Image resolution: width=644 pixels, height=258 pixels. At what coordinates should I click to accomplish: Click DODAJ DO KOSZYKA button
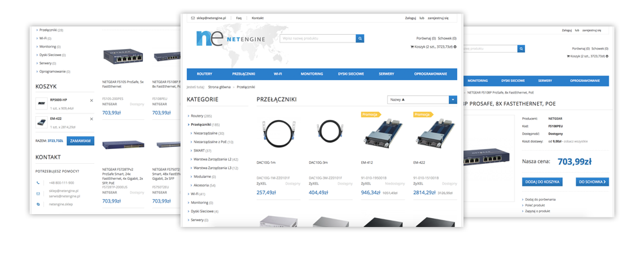click(542, 181)
